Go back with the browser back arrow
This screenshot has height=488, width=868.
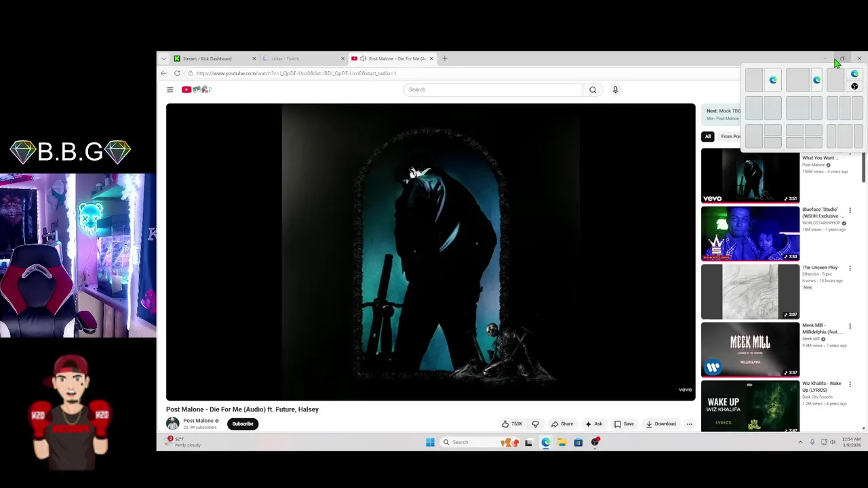pos(163,73)
